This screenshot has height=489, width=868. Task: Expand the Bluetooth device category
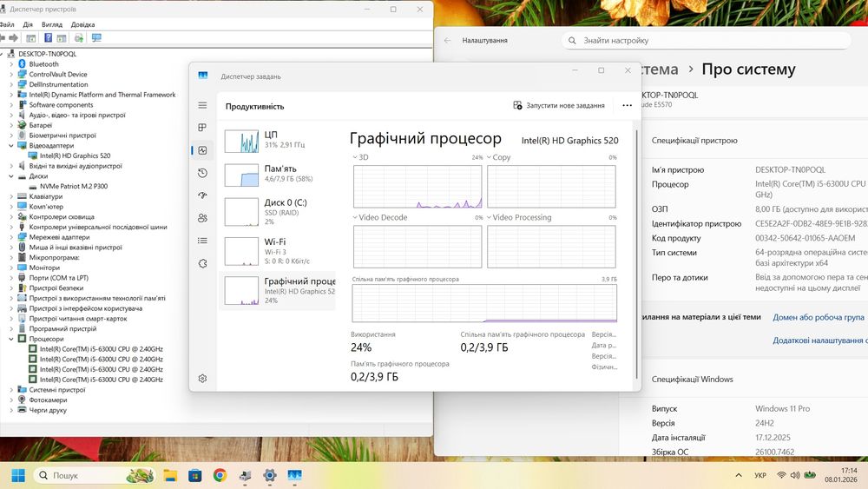(x=11, y=64)
